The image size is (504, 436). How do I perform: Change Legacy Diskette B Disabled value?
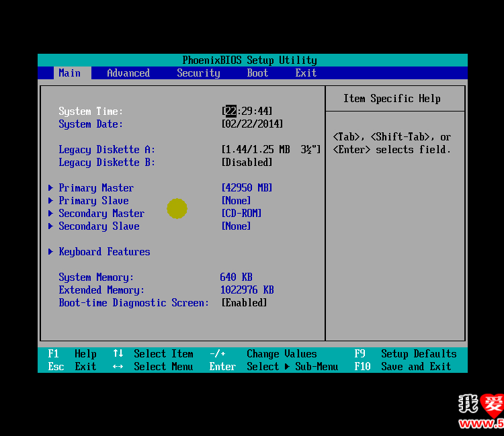(247, 163)
